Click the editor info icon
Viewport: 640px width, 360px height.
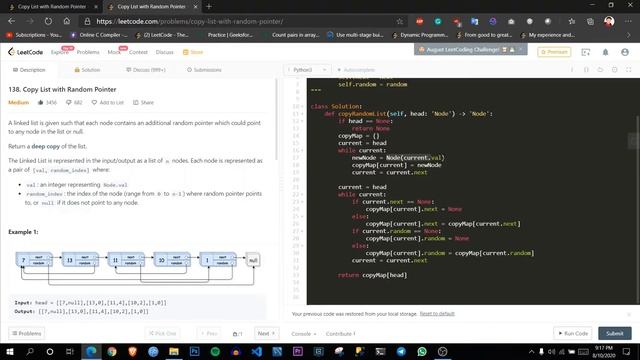click(572, 70)
